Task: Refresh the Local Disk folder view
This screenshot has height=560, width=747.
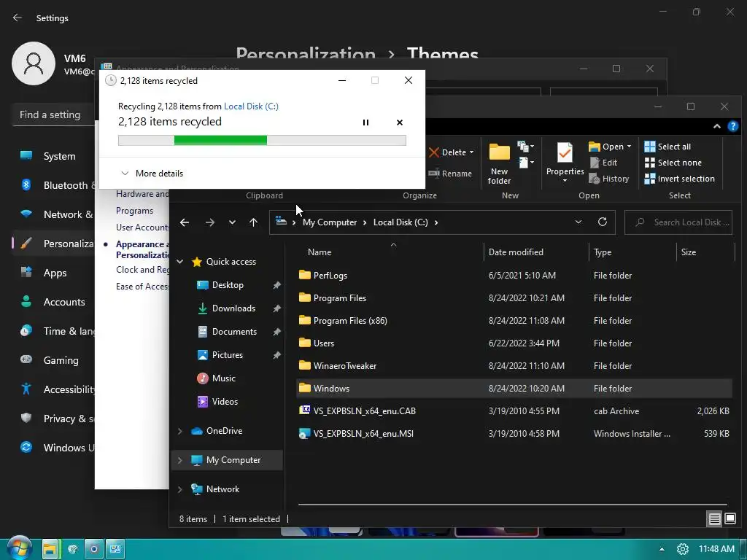Action: [x=602, y=222]
